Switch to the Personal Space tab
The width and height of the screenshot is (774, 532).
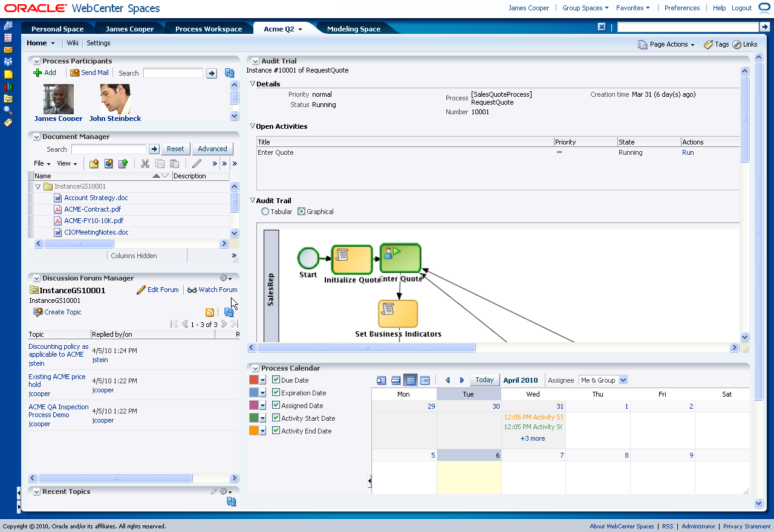pyautogui.click(x=57, y=29)
